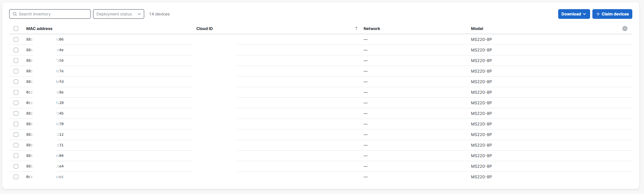Tick the checkbox for MAC ending :7e
This screenshot has height=194, width=644.
pos(16,71)
